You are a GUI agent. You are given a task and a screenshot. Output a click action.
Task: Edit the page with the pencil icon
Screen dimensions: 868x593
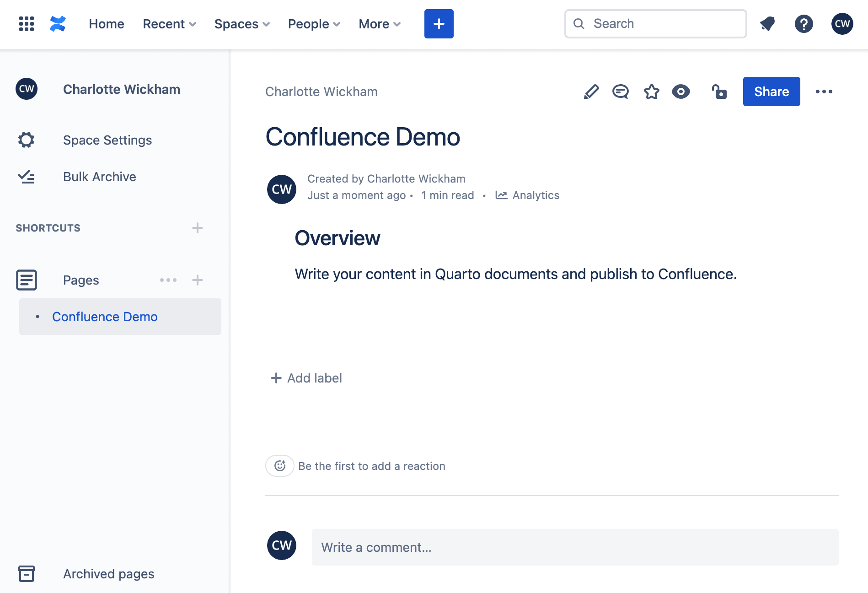pos(590,92)
